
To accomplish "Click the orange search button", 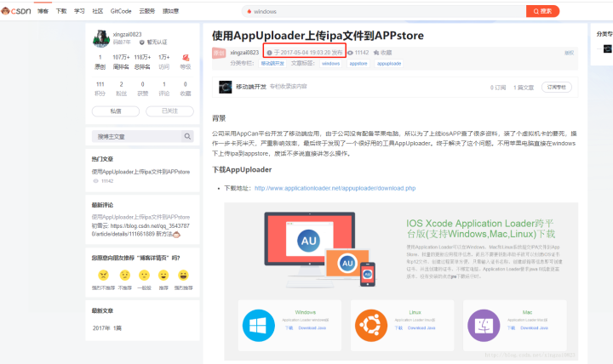I will tap(542, 11).
